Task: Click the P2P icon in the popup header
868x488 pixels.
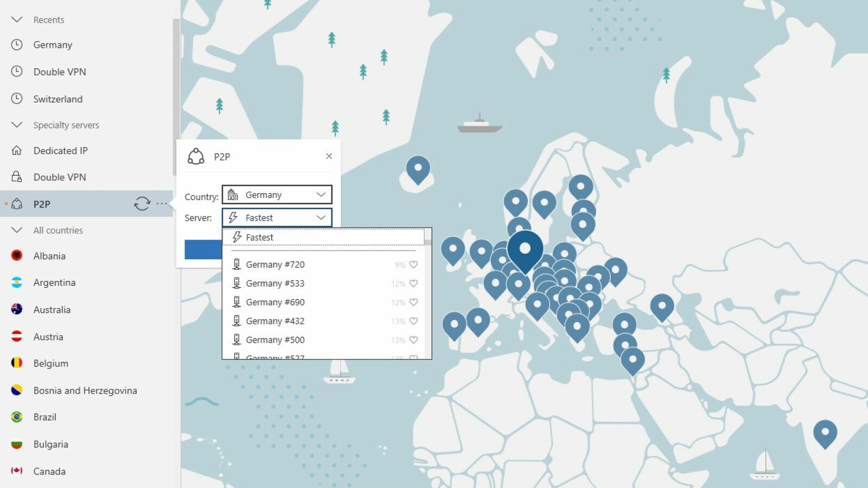Action: click(195, 156)
